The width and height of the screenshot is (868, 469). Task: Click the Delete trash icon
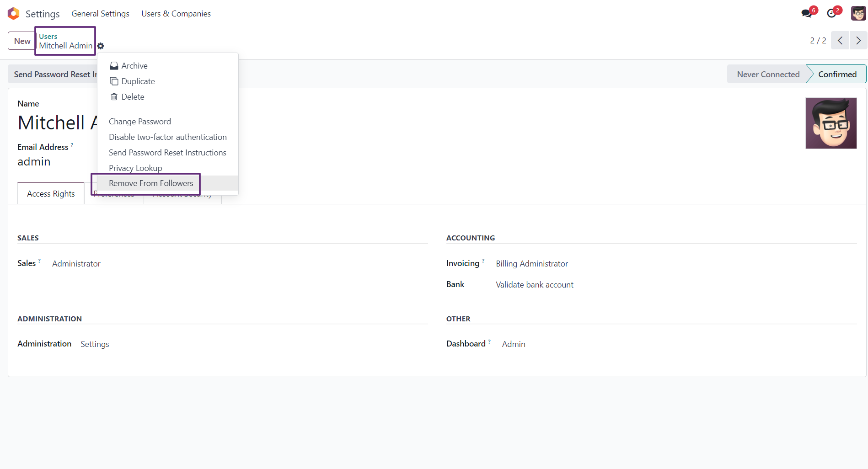coord(114,97)
